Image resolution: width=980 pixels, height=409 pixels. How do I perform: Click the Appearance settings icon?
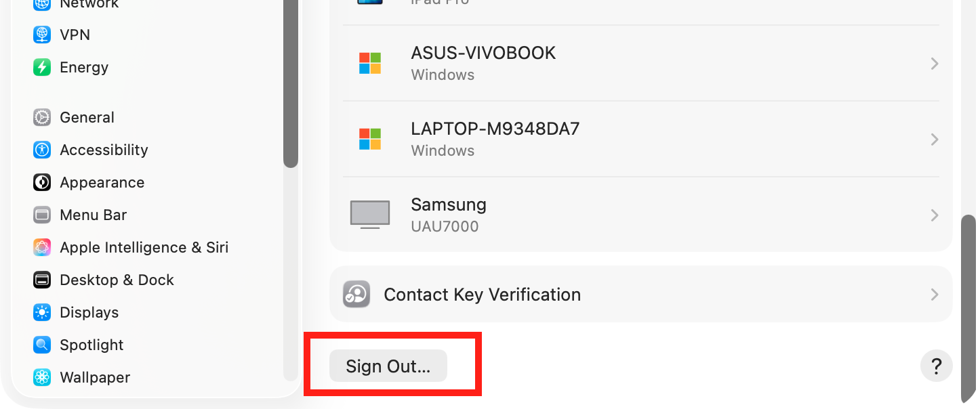(x=41, y=182)
